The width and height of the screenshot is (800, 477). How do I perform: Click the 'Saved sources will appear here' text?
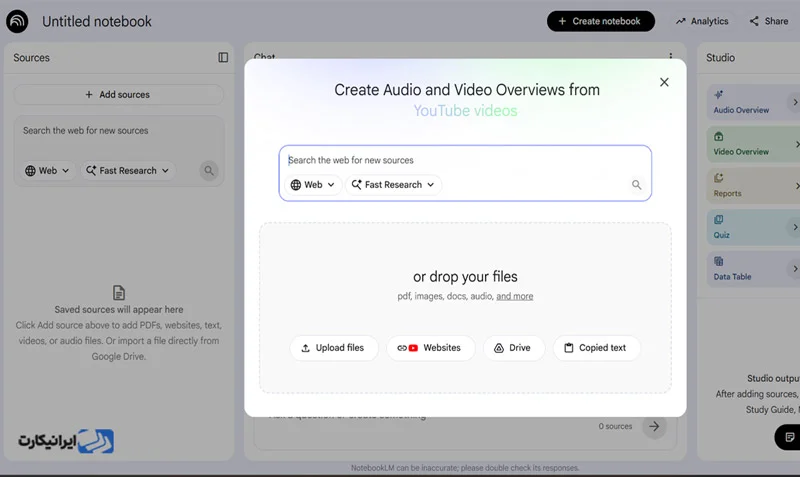pos(119,310)
